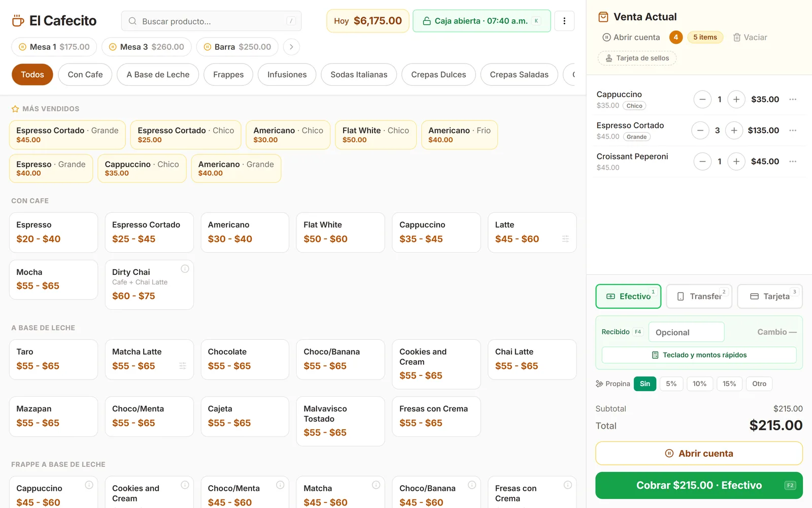Increase Espresso Cortado quantity

point(734,130)
